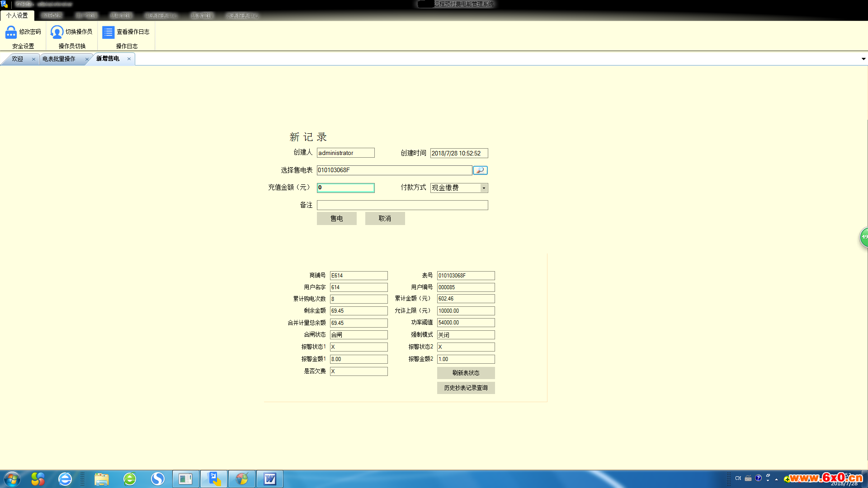
Task: Click the 选择售电表 meter number field
Action: coord(395,170)
